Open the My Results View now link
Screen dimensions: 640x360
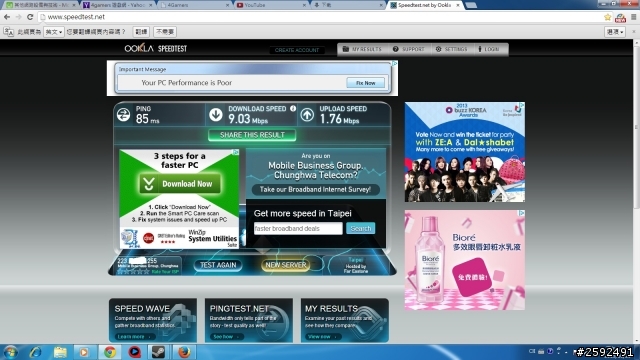tap(322, 336)
